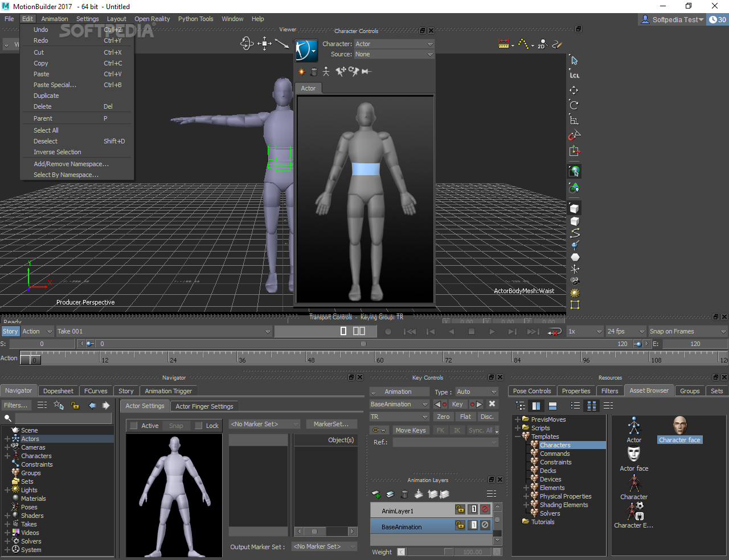Click the merge layers icon in Animation Layers
729x560 pixels.
point(419,494)
